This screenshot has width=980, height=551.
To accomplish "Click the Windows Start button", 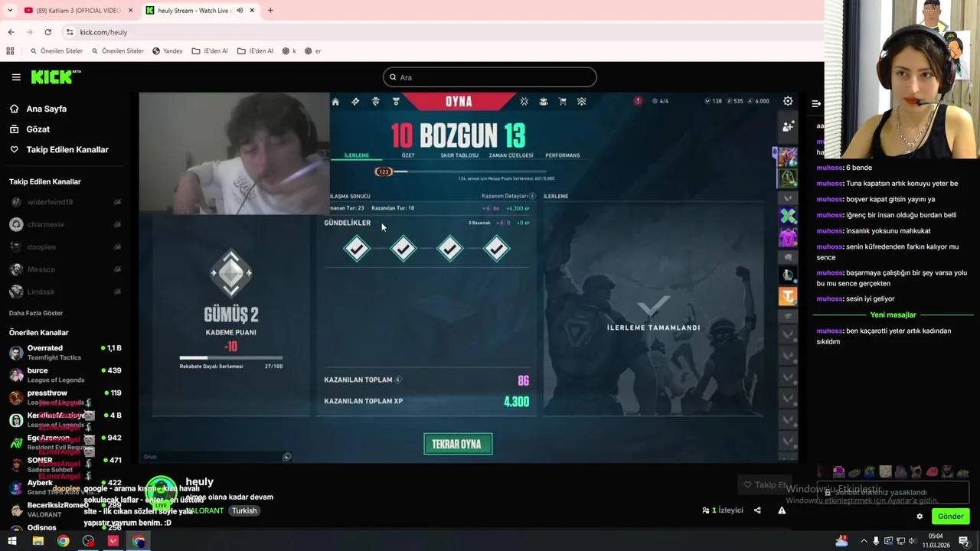I will 11,541.
